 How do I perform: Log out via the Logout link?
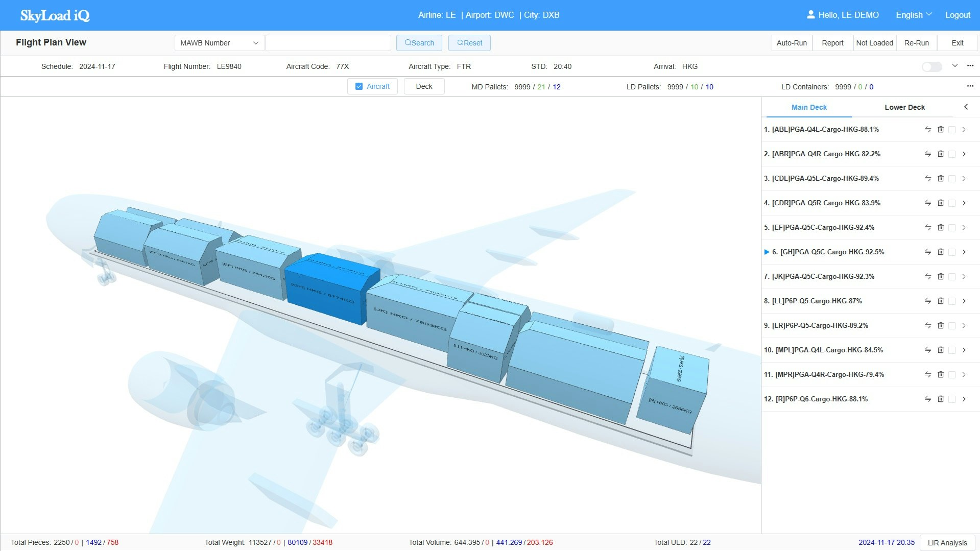[958, 15]
